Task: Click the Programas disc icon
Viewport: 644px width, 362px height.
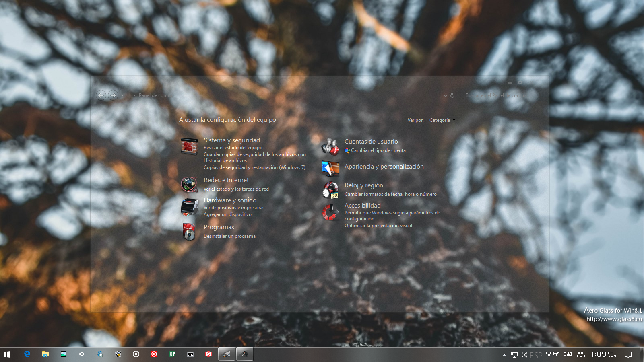Action: (189, 232)
